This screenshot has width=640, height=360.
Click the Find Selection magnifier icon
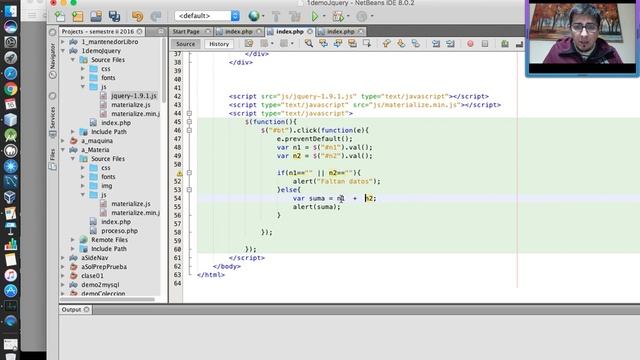click(x=309, y=44)
